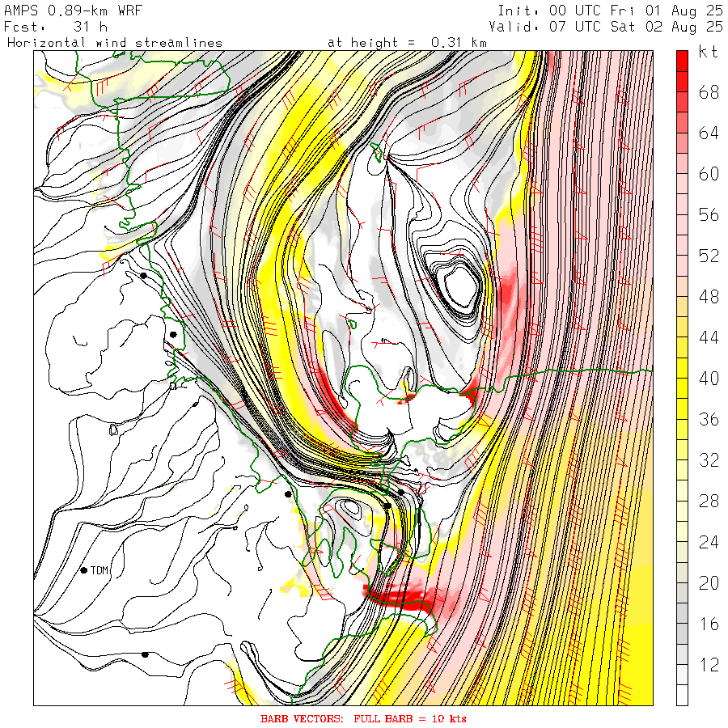This screenshot has width=728, height=728.
Task: Click the 'Valid: 07 UTC Sat 02 Aug 25' text
Action: [x=606, y=27]
